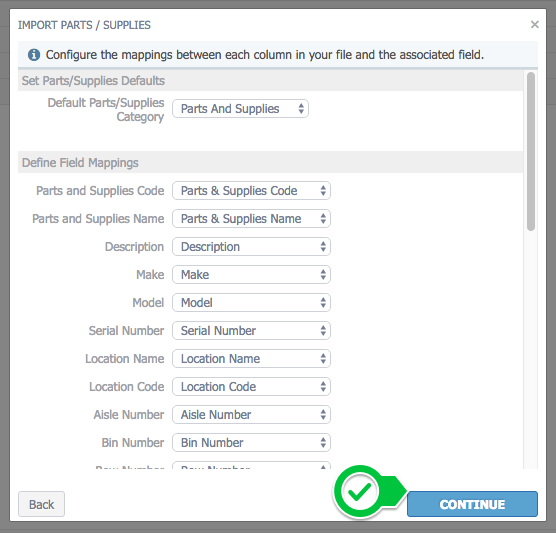The image size is (556, 533).
Task: Change the Make field mapping
Action: pos(251,275)
